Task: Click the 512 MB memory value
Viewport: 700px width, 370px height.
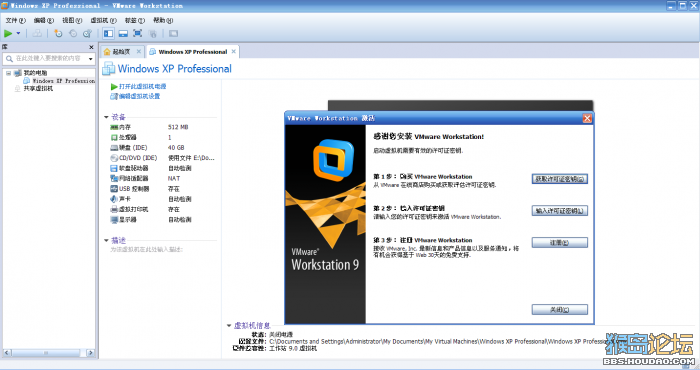Action: click(178, 127)
